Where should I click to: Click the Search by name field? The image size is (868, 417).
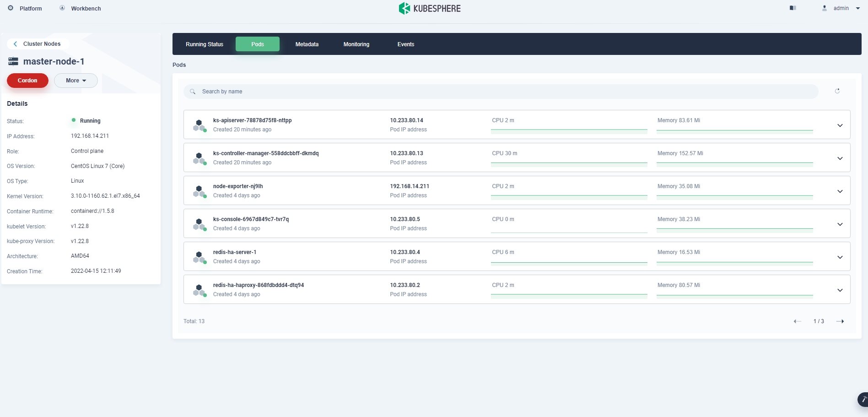pyautogui.click(x=501, y=92)
